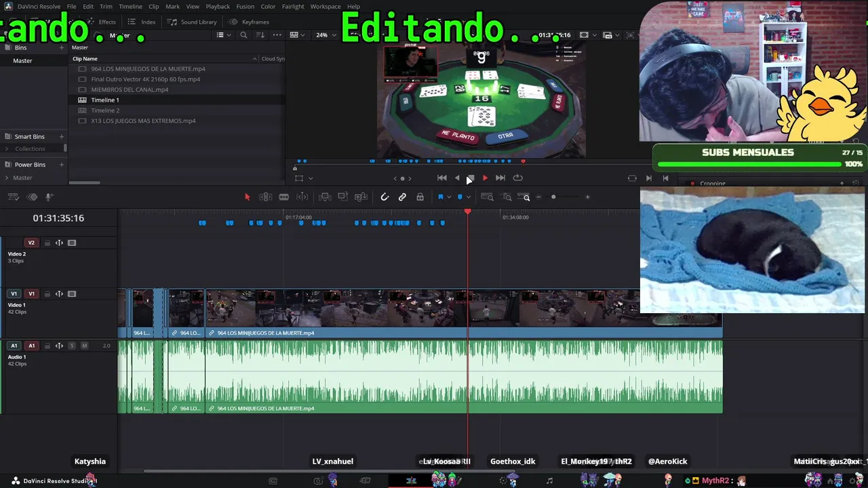Toggle Linked Selection chain icon
The width and height of the screenshot is (868, 488).
point(402,197)
